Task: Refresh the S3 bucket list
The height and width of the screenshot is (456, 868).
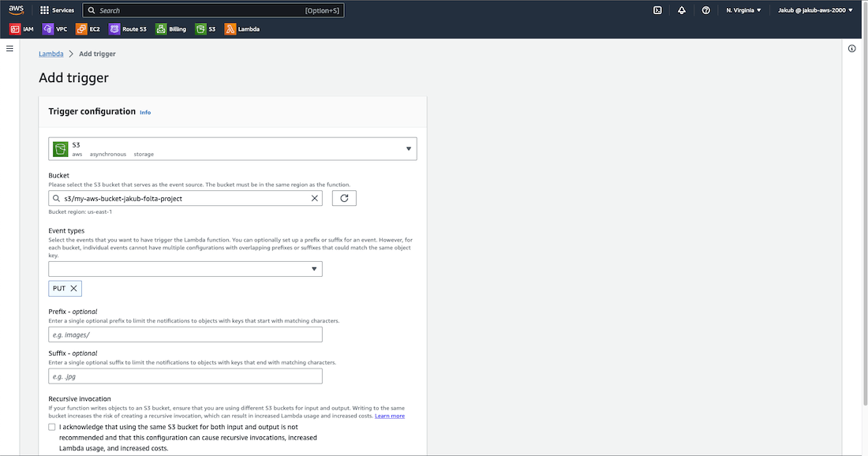Action: pos(344,198)
